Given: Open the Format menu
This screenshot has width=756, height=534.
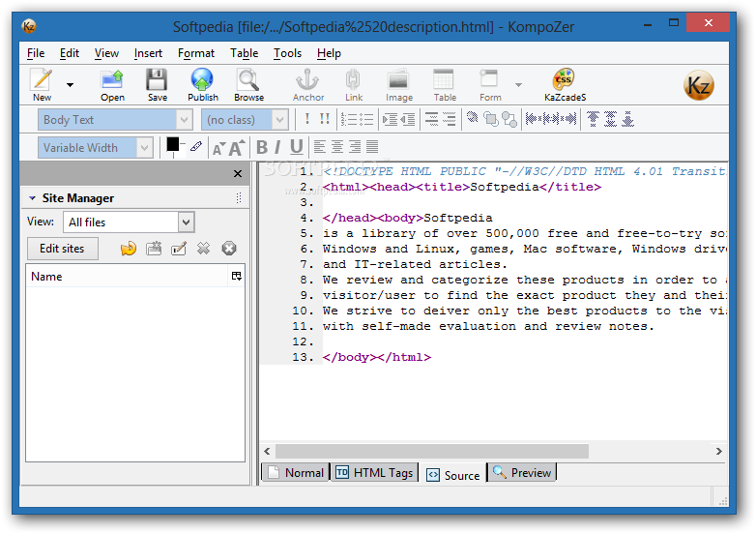Looking at the screenshot, I should click(196, 53).
